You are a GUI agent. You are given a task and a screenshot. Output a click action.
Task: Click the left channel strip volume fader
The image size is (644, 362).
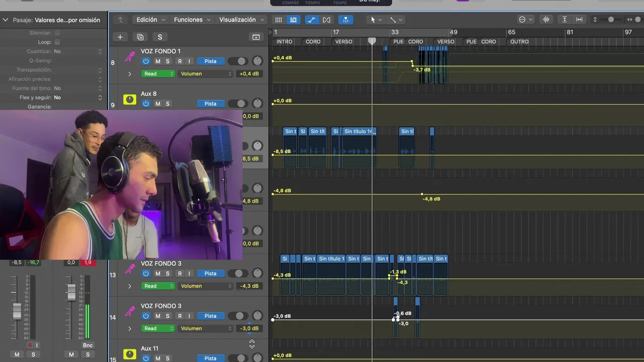pos(17,311)
